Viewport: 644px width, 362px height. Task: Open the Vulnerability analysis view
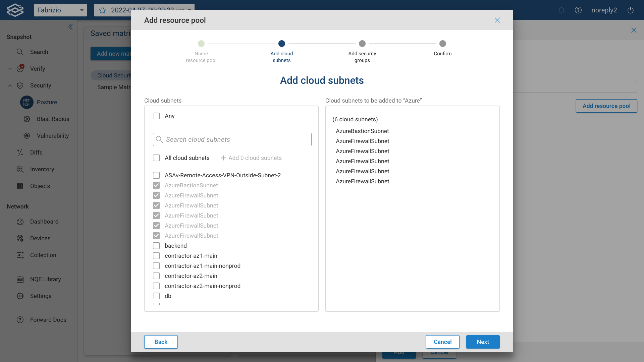pos(53,136)
